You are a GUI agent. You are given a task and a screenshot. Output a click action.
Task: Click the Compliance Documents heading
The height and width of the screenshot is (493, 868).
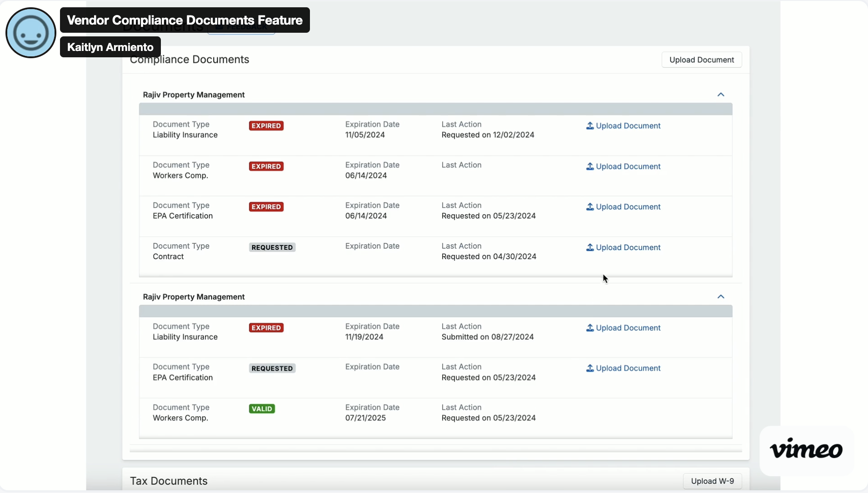(x=190, y=60)
